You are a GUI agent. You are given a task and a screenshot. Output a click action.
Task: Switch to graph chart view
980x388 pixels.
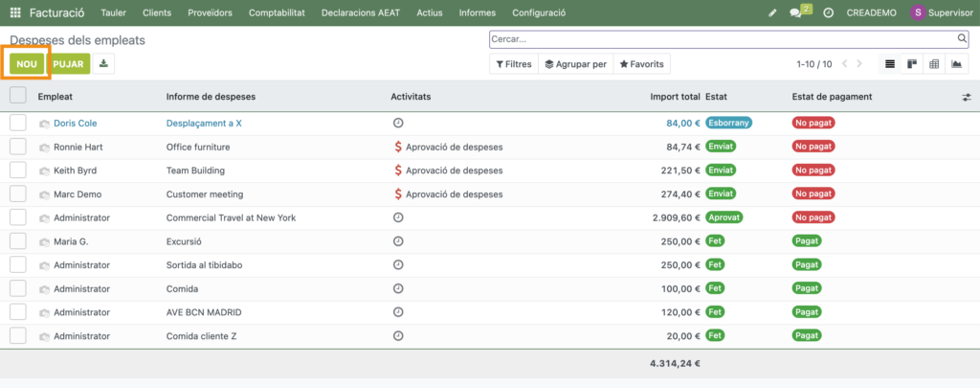pyautogui.click(x=956, y=64)
